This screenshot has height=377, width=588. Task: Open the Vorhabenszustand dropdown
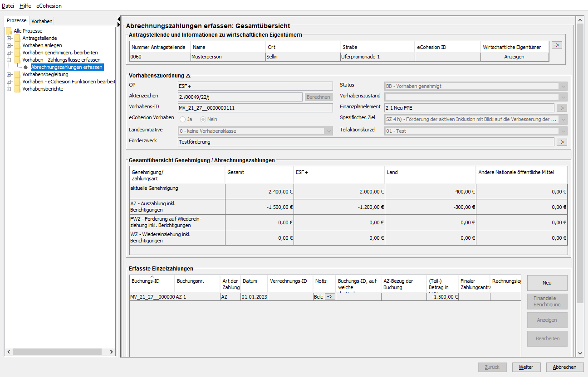click(563, 97)
